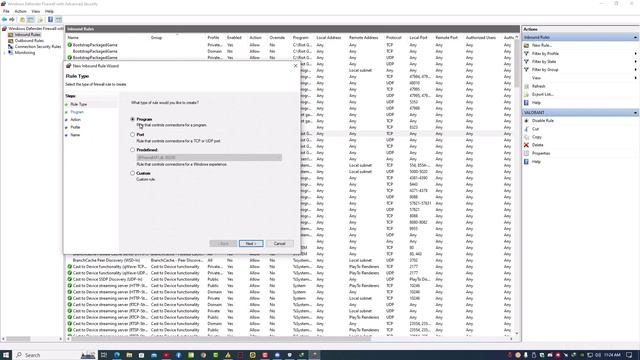Open the View submenu arrow in Actions
The image size is (640, 360).
(x=635, y=78)
